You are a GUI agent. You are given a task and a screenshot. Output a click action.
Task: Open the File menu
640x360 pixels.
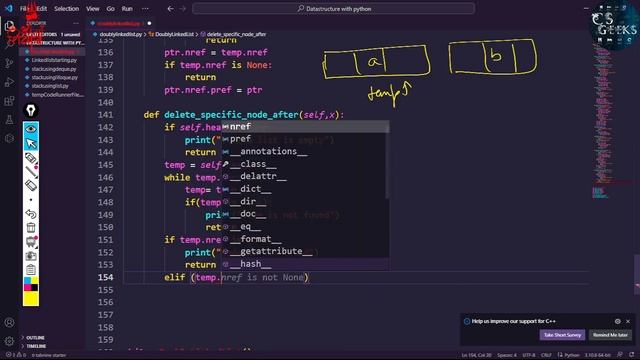(24, 9)
